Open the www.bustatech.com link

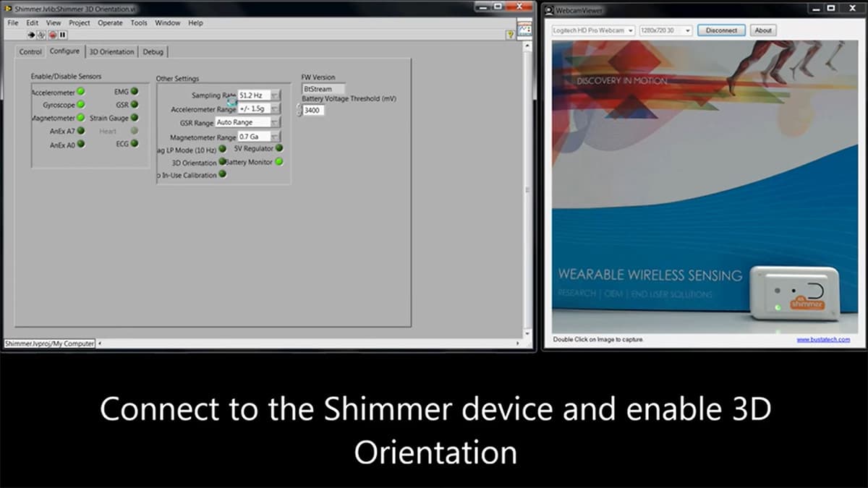[x=823, y=340]
